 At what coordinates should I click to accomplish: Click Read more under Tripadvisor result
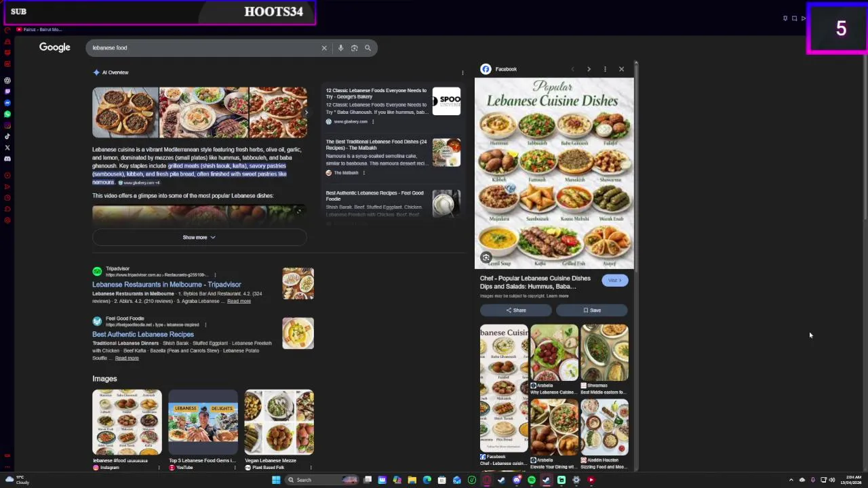coord(239,301)
